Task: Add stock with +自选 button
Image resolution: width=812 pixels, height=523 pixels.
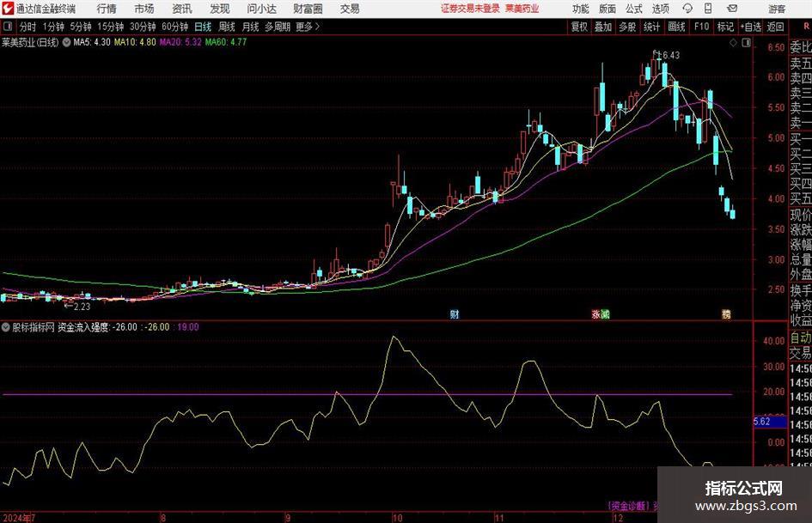Action: [x=750, y=27]
